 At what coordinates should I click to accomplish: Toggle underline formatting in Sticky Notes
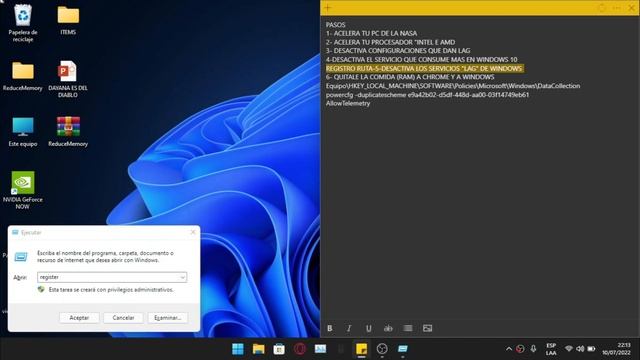pos(369,328)
